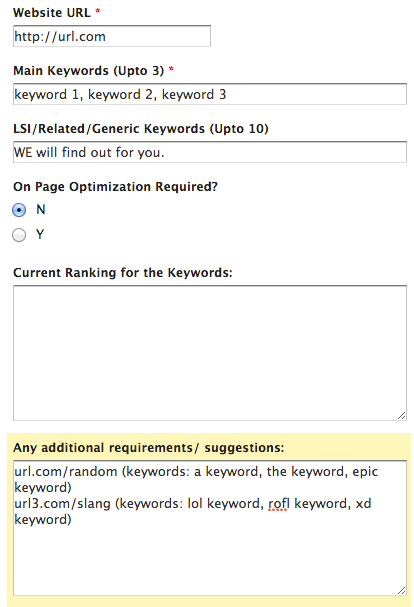Select the N radio button
Screen dimensions: 414x607
[x=19, y=210]
